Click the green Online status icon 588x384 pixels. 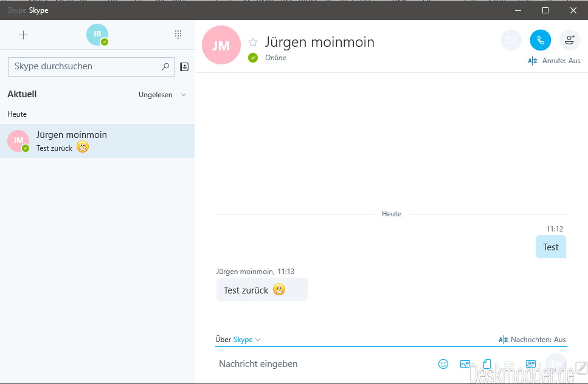[253, 58]
